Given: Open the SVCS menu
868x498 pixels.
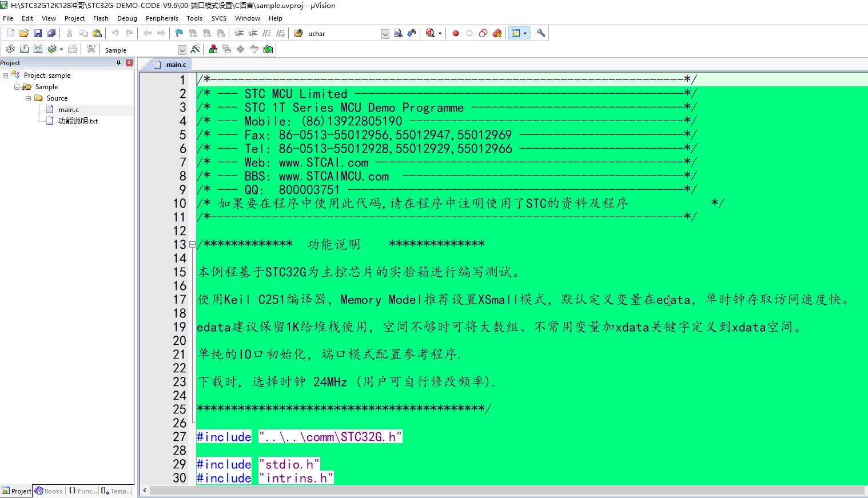Looking at the screenshot, I should tap(219, 18).
